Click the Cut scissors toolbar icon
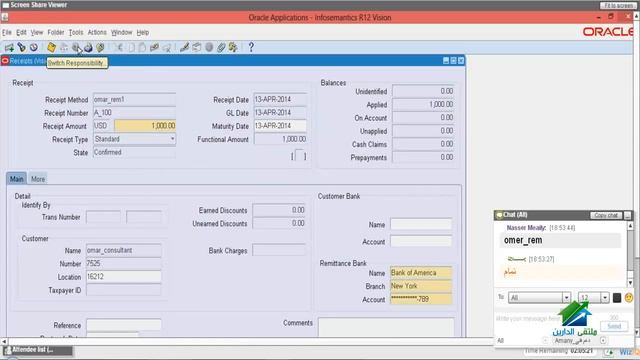The image size is (640, 360). coord(119,47)
